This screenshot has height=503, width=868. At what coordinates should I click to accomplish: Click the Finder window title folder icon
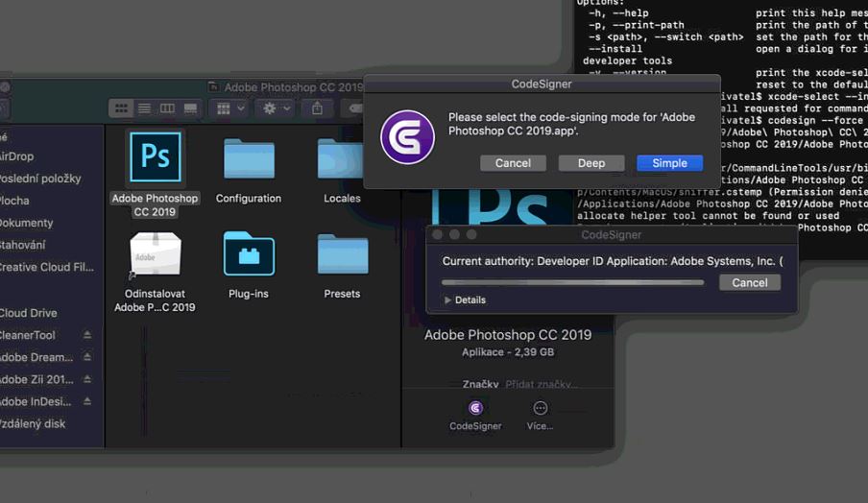[213, 87]
